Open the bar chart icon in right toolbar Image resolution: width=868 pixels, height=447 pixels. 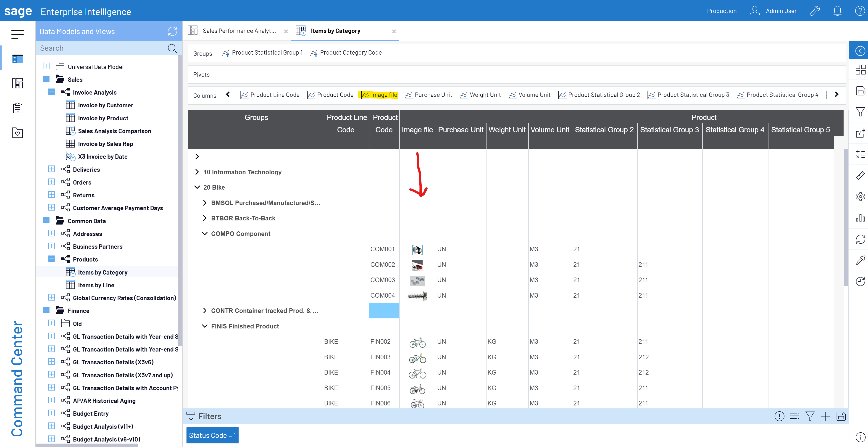click(x=860, y=218)
